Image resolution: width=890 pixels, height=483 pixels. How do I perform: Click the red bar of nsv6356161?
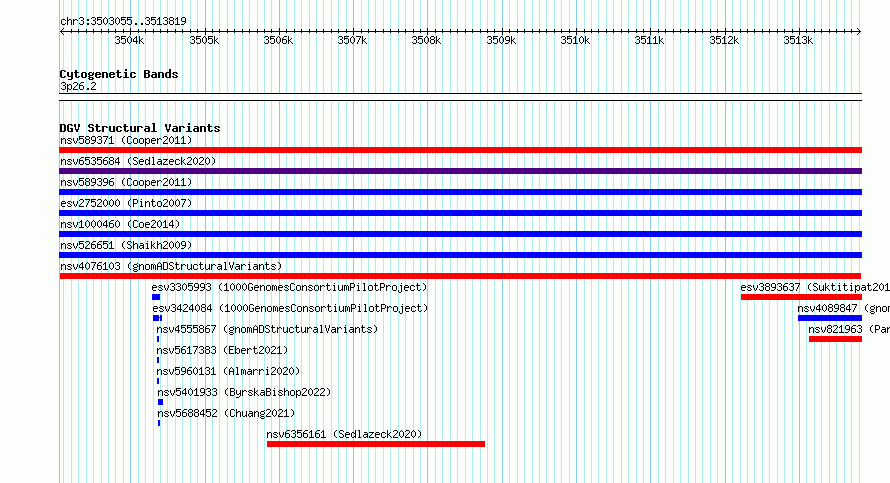(x=376, y=444)
